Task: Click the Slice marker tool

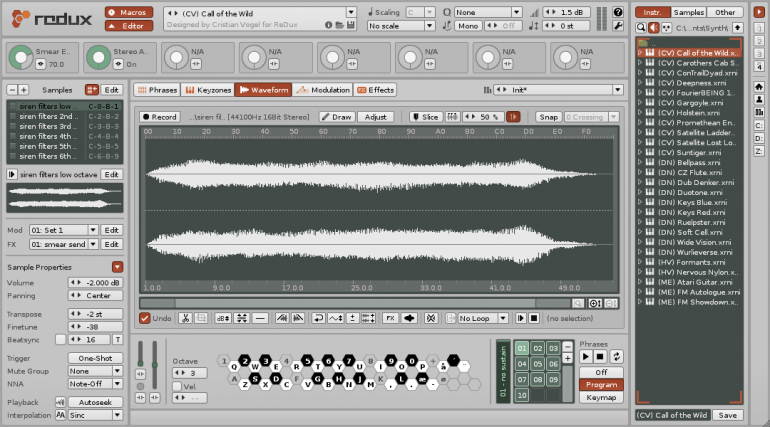Action: [x=425, y=117]
